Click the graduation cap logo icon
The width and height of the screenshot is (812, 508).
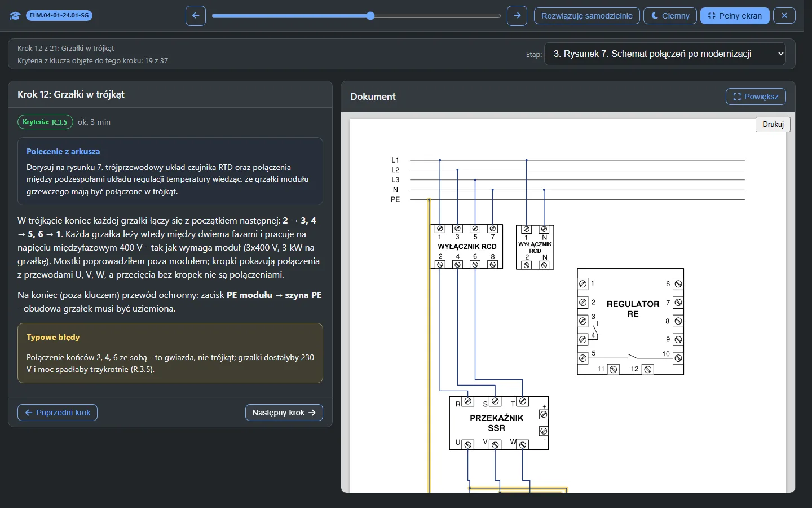[x=15, y=16]
